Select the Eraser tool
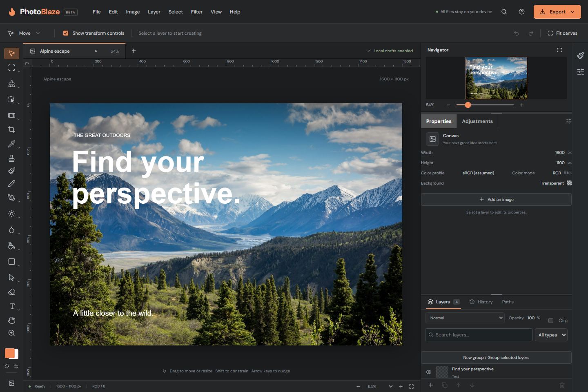This screenshot has height=392, width=588. point(11,292)
